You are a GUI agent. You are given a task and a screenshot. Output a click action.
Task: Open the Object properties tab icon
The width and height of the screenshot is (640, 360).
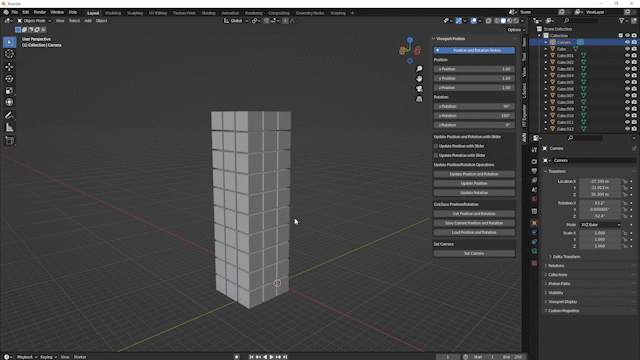[534, 223]
